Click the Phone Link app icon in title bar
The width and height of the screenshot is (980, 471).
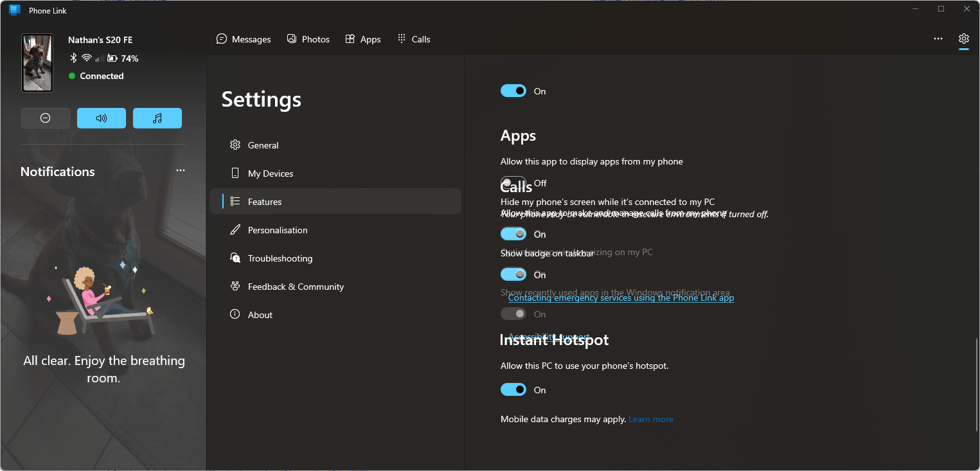tap(15, 10)
